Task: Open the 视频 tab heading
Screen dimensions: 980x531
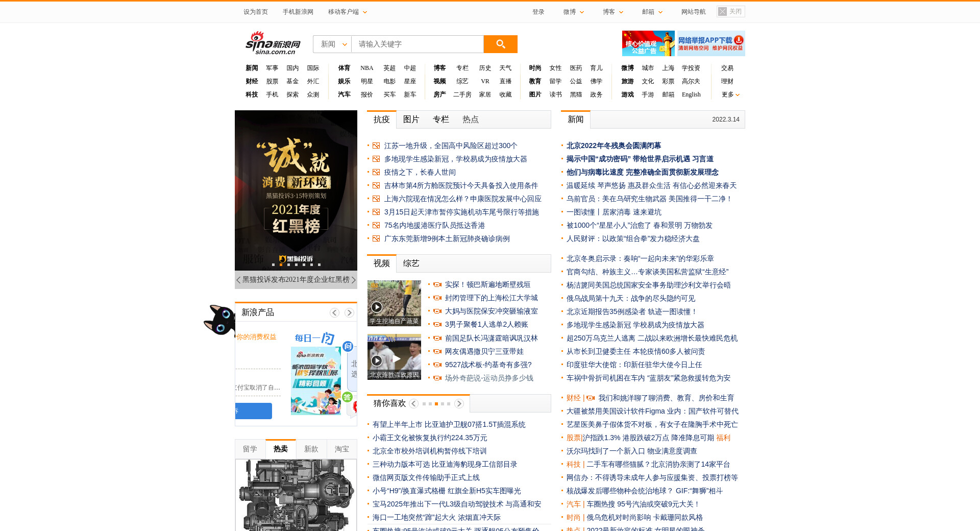Action: tap(382, 263)
